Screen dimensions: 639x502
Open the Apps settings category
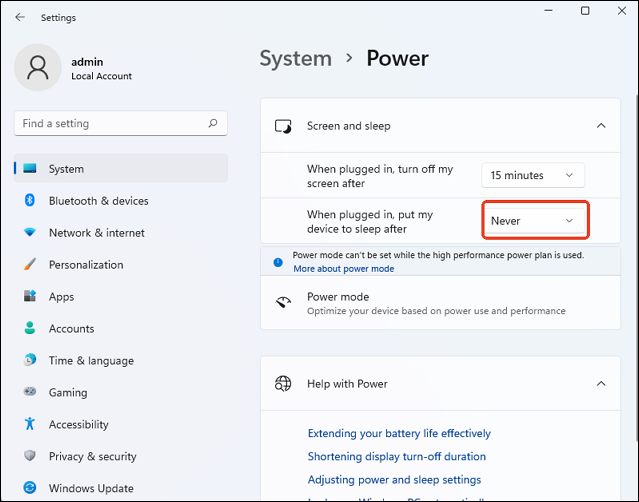(x=61, y=297)
